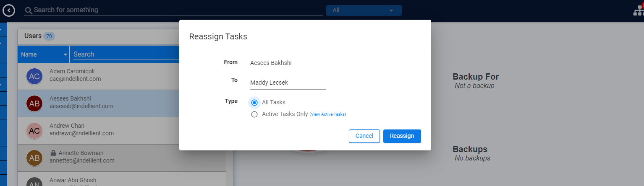The width and height of the screenshot is (644, 186).
Task: Click the Search for something field
Action: point(173,10)
